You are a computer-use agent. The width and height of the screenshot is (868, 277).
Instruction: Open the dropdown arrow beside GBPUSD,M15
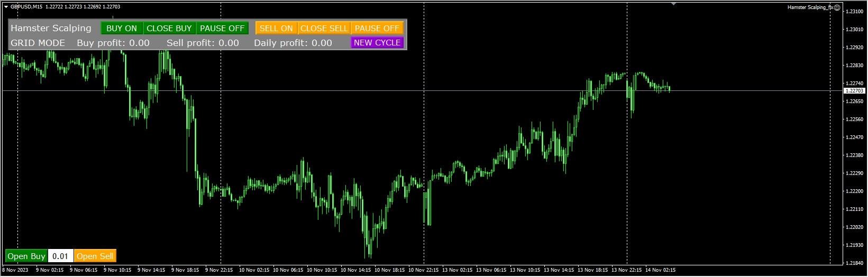click(x=6, y=7)
